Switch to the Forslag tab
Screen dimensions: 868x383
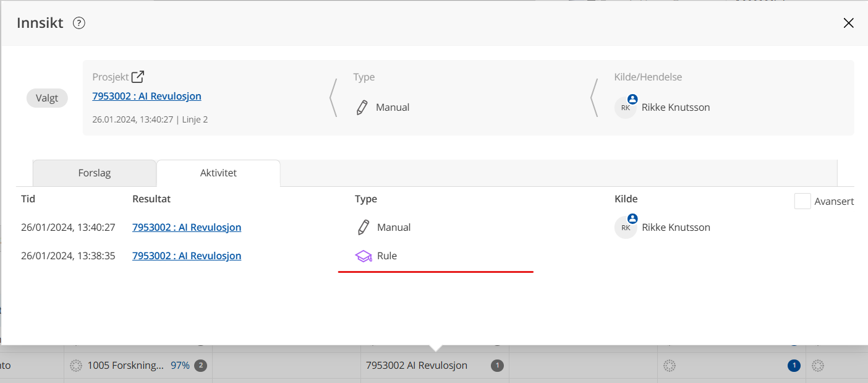tap(95, 173)
